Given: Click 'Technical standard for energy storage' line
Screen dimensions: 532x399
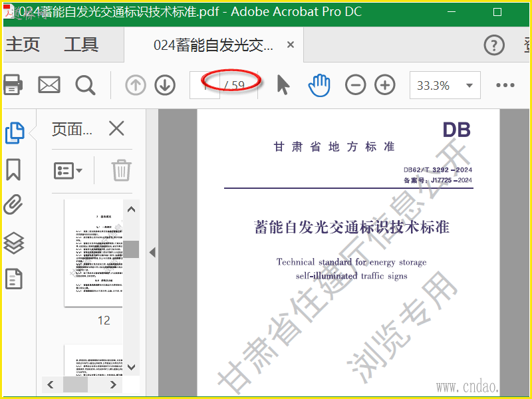Looking at the screenshot, I should tap(351, 262).
